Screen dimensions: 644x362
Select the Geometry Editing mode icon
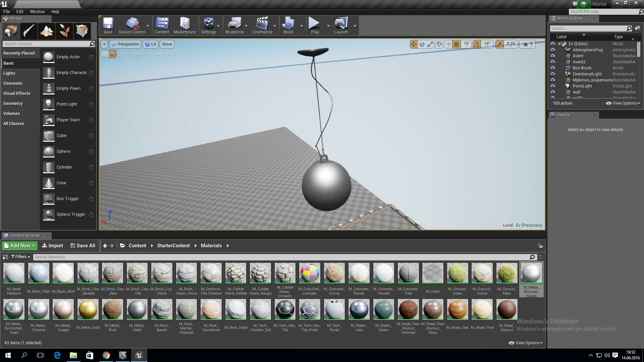(x=82, y=31)
